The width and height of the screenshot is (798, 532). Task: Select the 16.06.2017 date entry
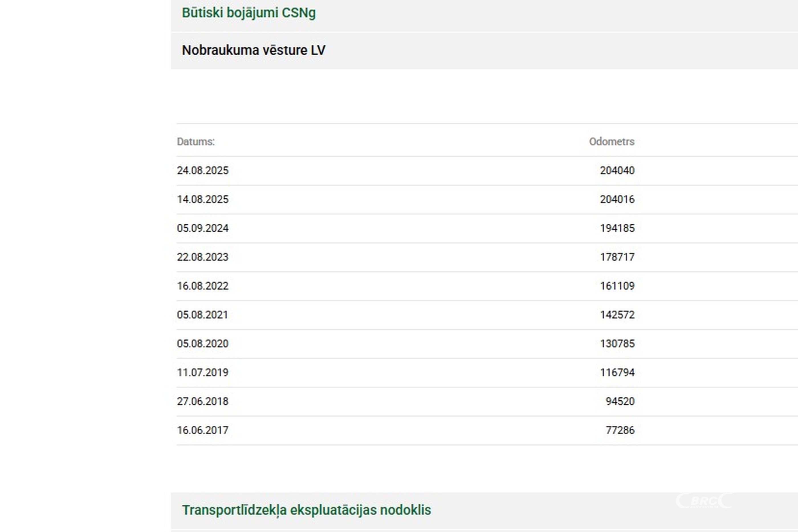(203, 430)
